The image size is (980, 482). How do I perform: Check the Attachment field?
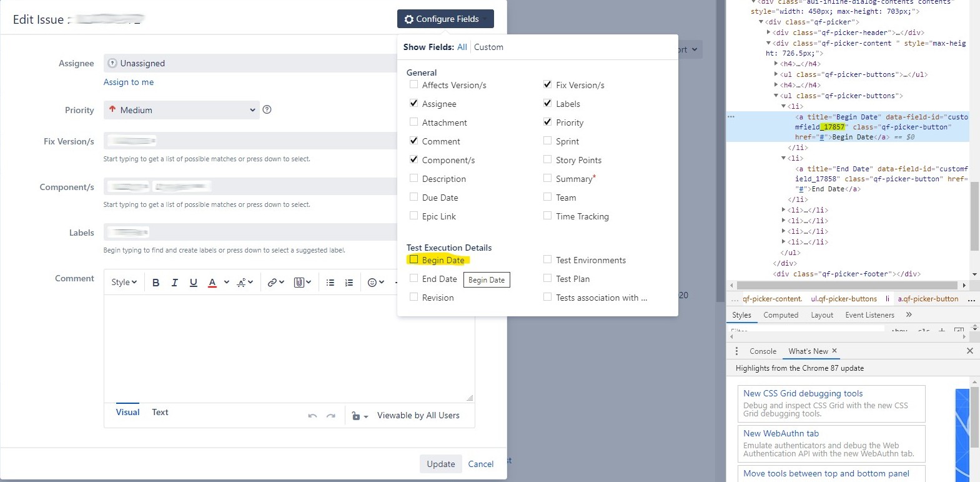point(413,122)
